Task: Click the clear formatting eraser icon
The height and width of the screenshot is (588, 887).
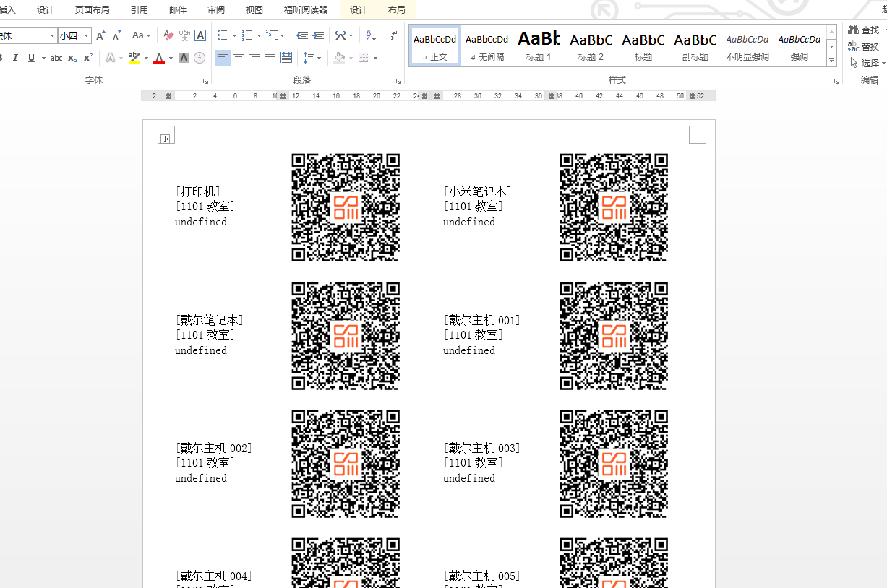Action: [168, 35]
